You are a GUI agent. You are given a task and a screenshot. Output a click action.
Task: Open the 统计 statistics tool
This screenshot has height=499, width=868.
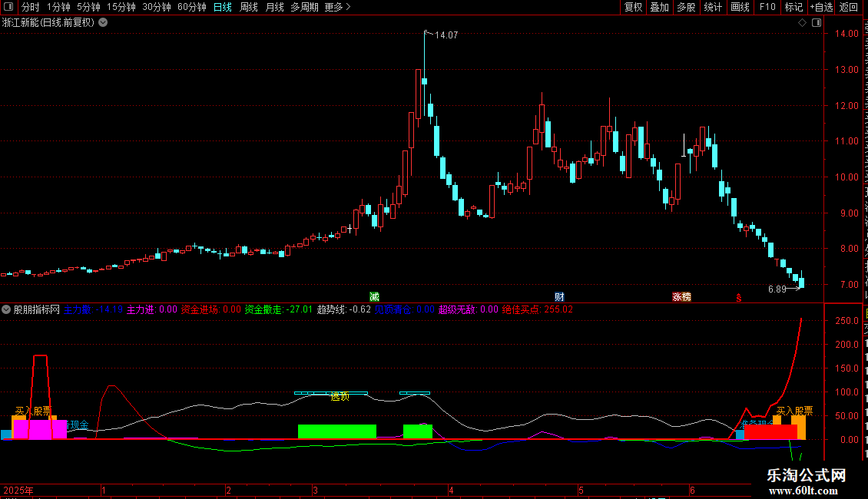[713, 7]
